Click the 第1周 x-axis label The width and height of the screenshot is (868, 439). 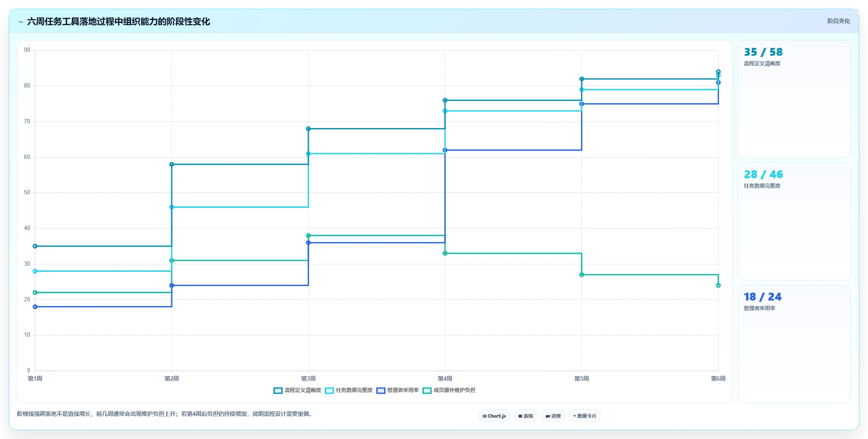click(35, 378)
